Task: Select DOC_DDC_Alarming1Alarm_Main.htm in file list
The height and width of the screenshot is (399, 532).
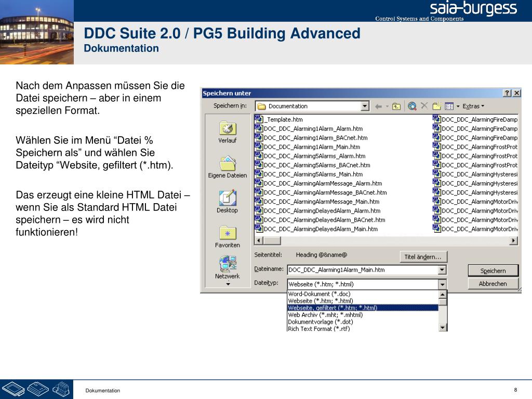Action: click(x=308, y=147)
